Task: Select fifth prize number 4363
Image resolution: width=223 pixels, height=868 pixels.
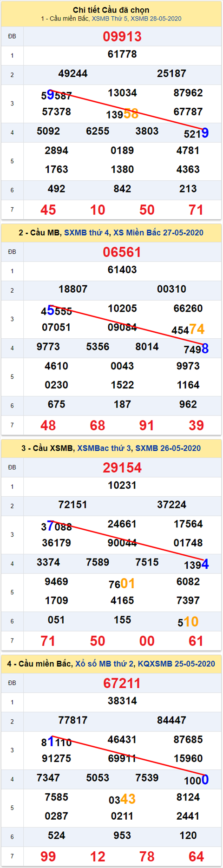Action: tap(188, 170)
